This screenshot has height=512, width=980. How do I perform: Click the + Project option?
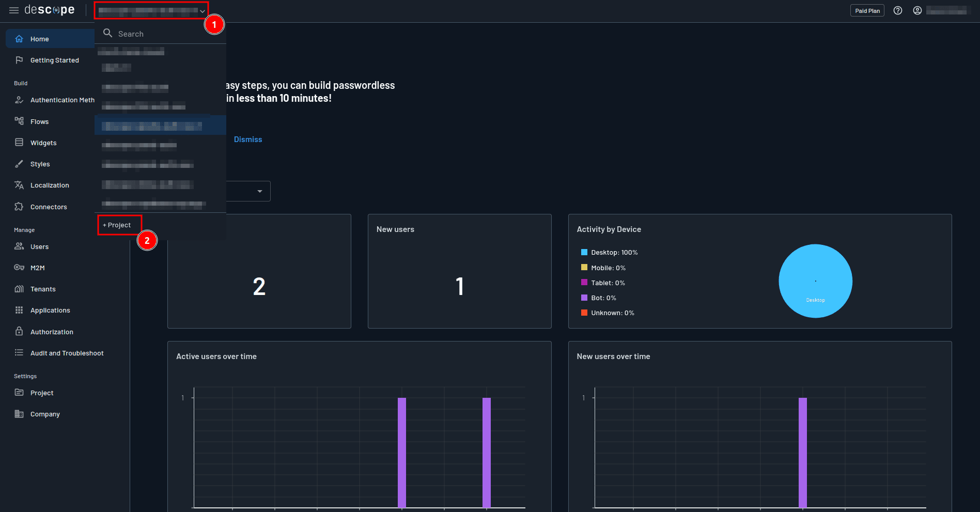click(118, 225)
